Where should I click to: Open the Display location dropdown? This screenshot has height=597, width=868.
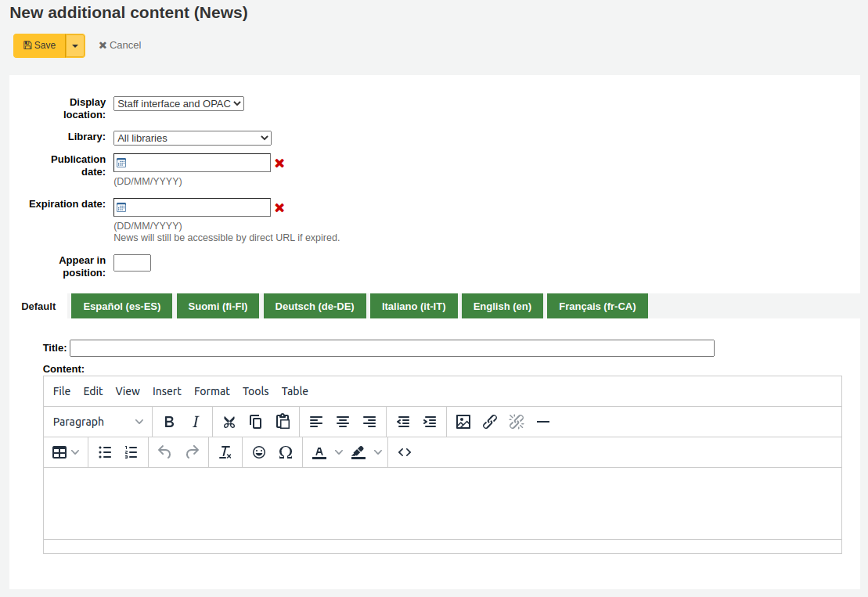pyautogui.click(x=178, y=103)
